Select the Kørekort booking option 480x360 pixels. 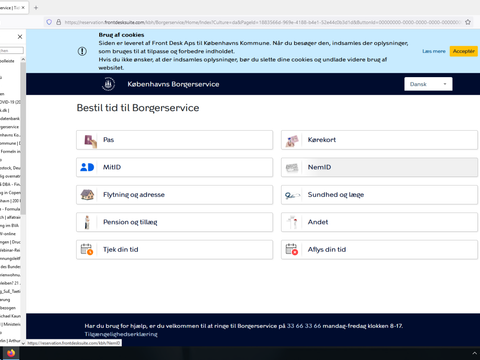pos(379,140)
